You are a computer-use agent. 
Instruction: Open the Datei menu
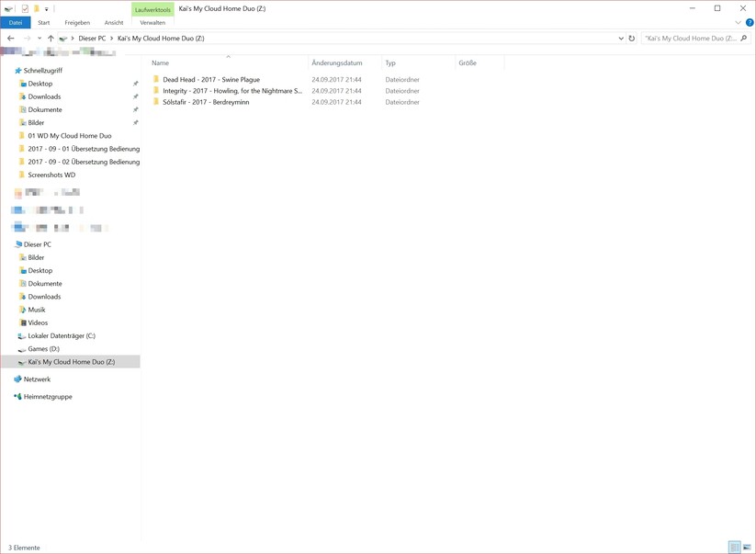point(16,22)
